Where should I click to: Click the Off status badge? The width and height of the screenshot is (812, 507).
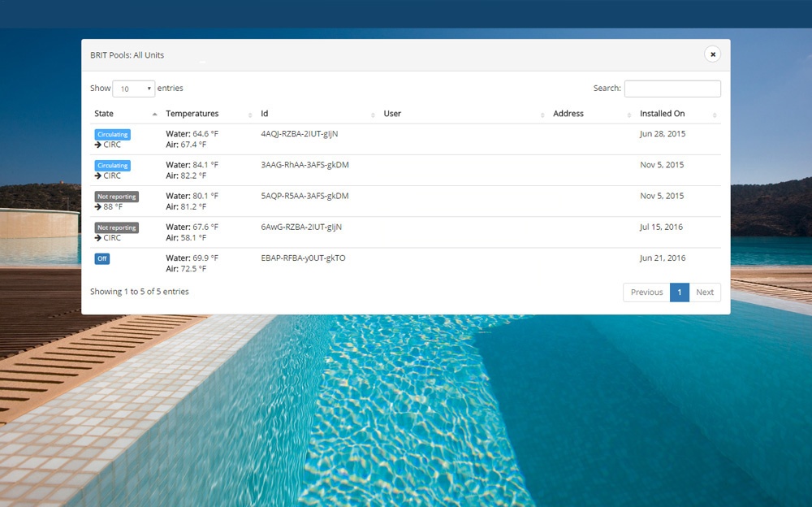[x=101, y=258]
